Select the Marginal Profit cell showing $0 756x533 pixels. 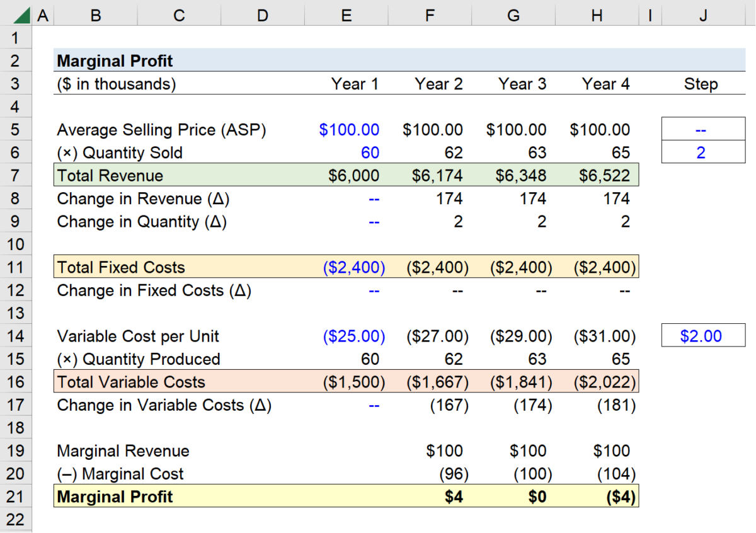coord(513,496)
